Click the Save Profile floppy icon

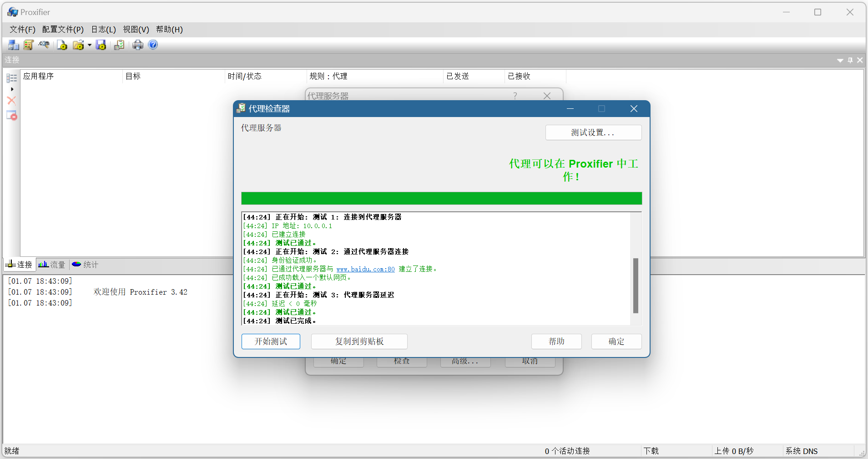coord(101,45)
